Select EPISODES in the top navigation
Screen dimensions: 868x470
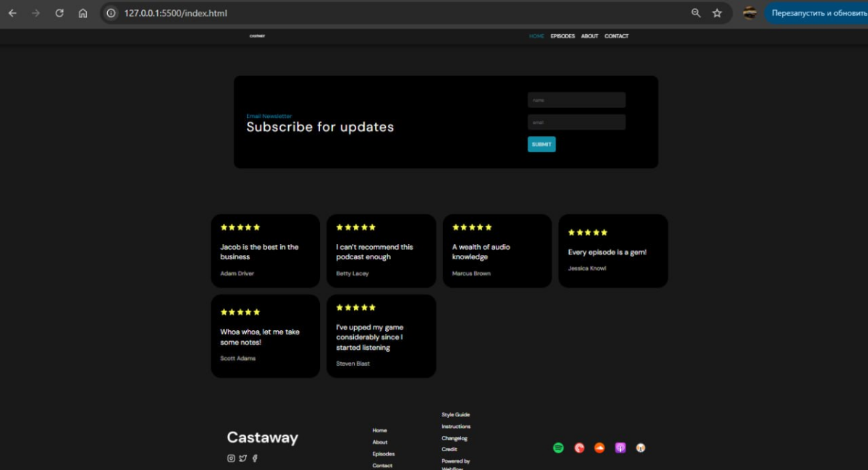[x=562, y=36]
